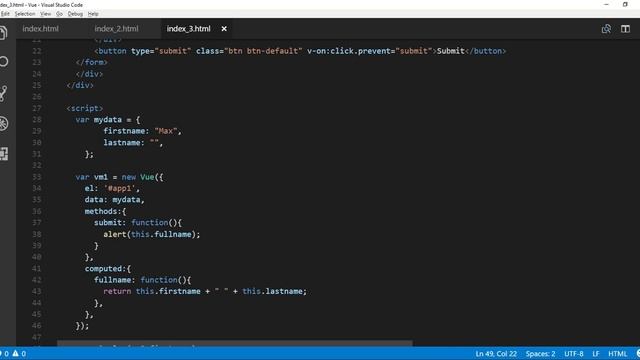640x360 pixels.
Task: Click the '#app1' string on line 34
Action: coord(120,188)
